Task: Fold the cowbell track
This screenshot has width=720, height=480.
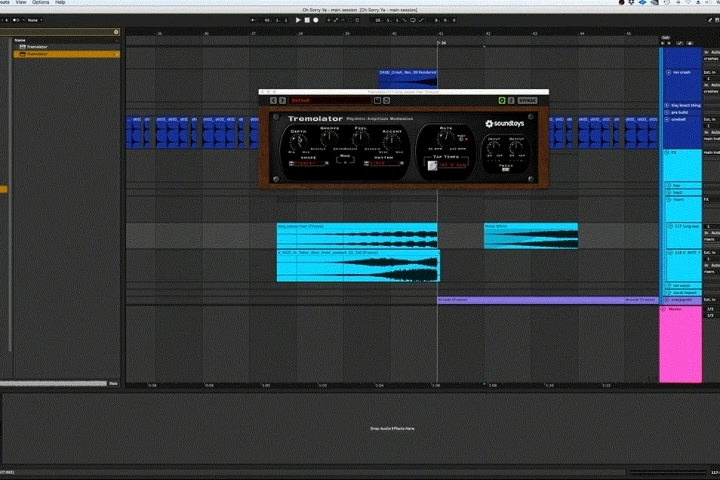Action: click(x=667, y=119)
